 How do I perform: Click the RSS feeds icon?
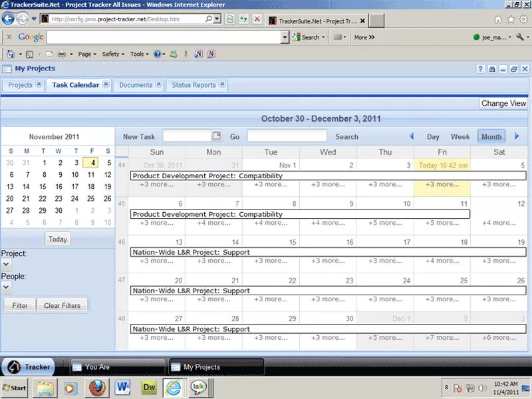pos(30,54)
